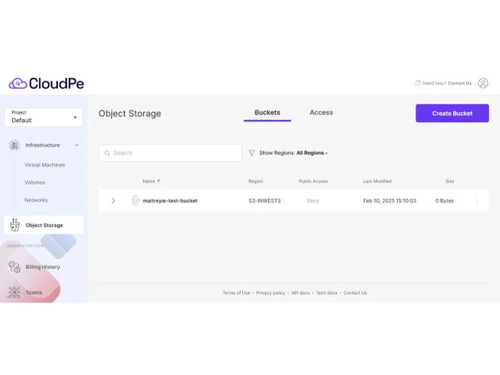Click the Last Modified column header
This screenshot has height=375, width=500.
pos(377,181)
